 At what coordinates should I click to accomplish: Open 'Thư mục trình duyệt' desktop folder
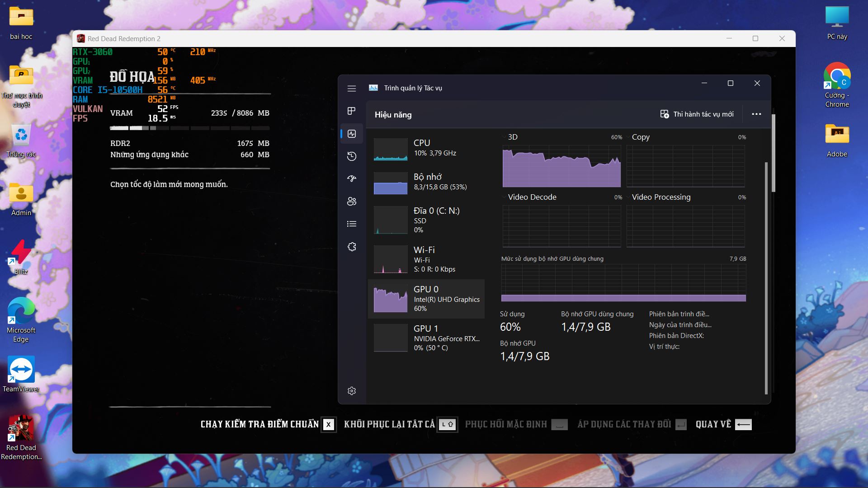click(21, 86)
